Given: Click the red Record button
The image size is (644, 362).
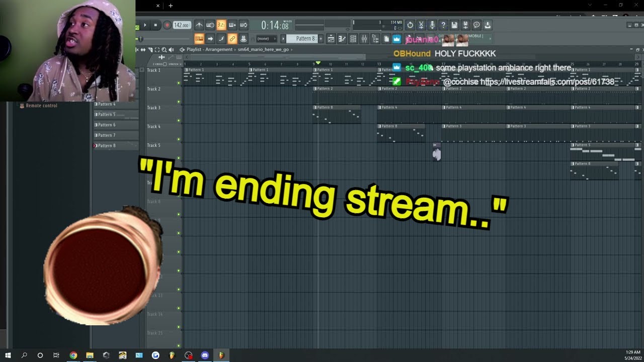Looking at the screenshot, I should coord(167,25).
